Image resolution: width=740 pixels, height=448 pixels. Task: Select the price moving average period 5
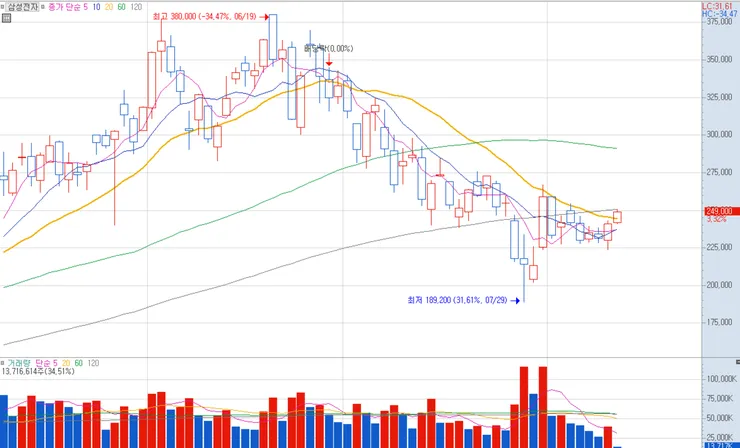point(86,8)
